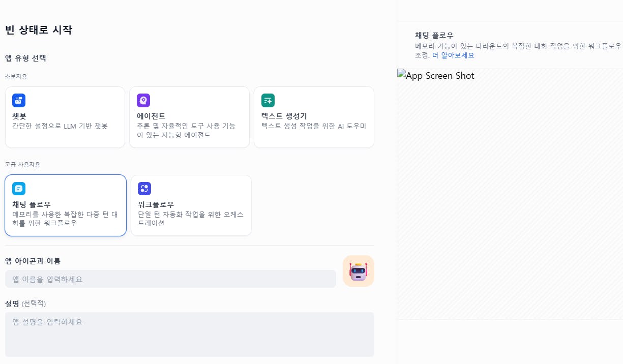Screen dimensions: 623x364
Task: Click the 에이전트 purple icon
Action: [x=143, y=100]
